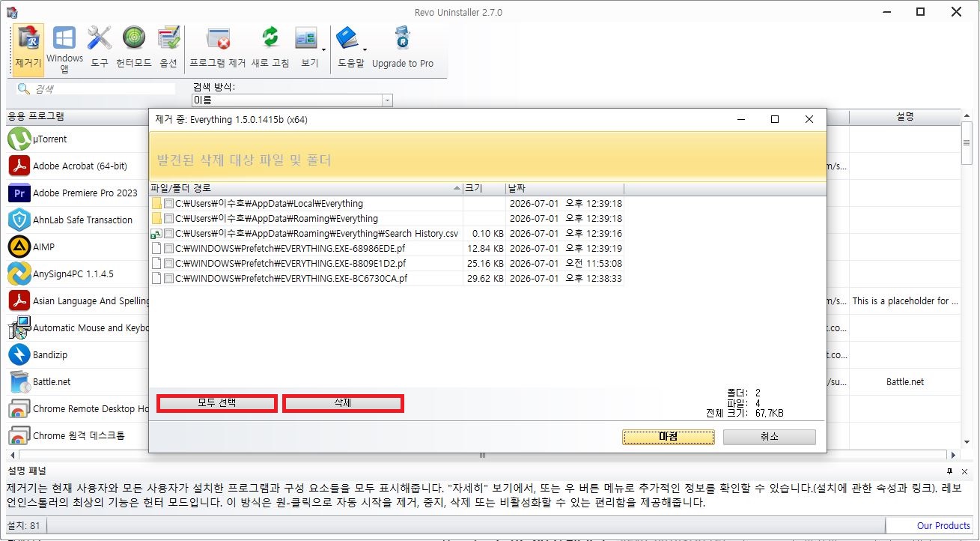Click the 설치: 81 status bar entry
This screenshot has width=980, height=541.
(23, 526)
